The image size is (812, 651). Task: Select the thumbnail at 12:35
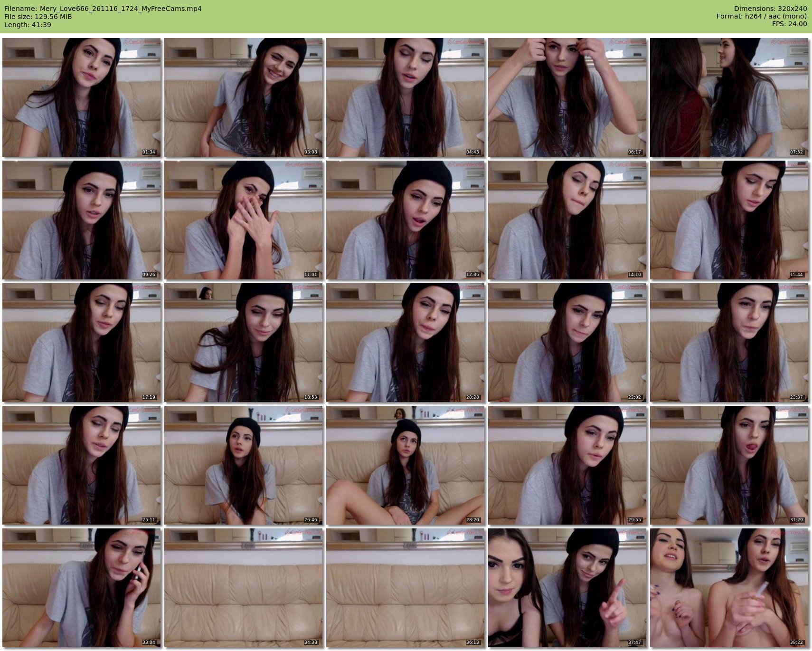(x=405, y=220)
